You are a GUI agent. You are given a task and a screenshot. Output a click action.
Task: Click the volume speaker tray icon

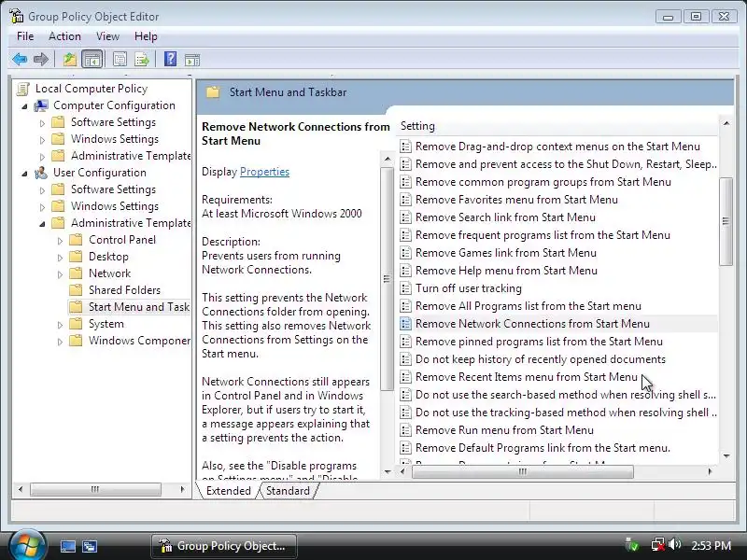tap(674, 544)
